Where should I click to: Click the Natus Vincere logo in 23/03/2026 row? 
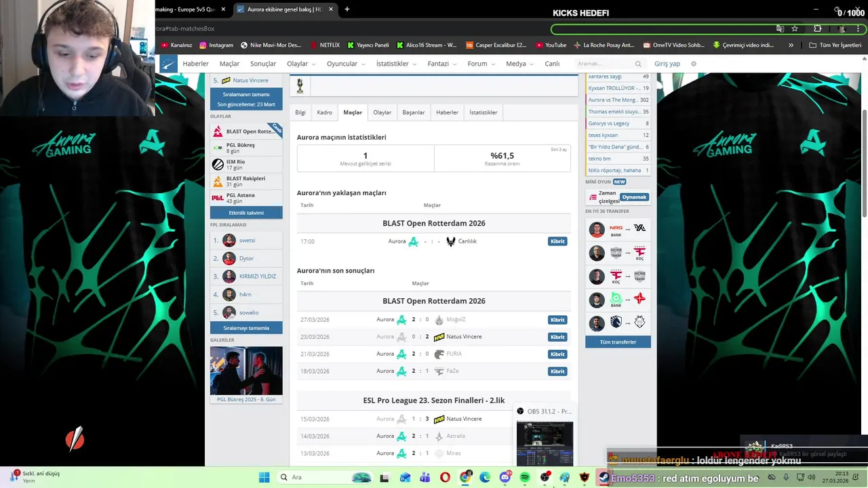click(x=439, y=337)
